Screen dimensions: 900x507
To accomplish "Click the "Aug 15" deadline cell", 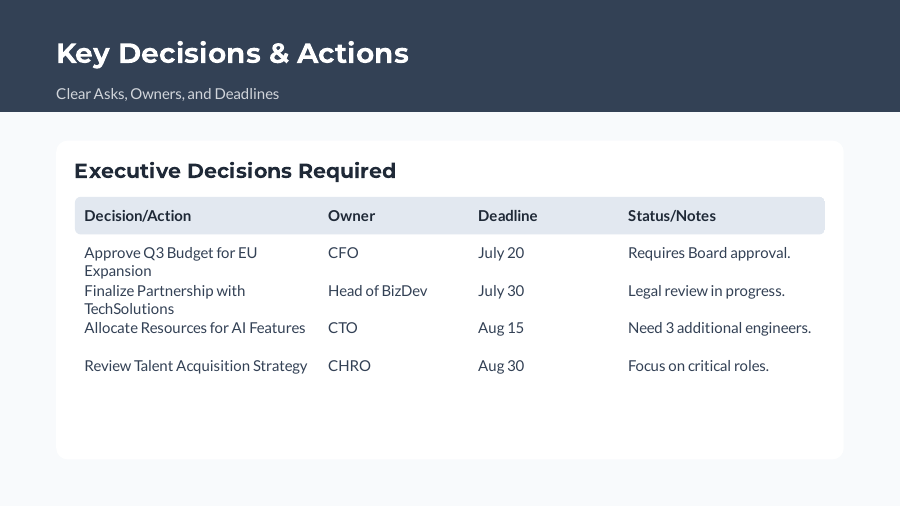I will coord(500,328).
